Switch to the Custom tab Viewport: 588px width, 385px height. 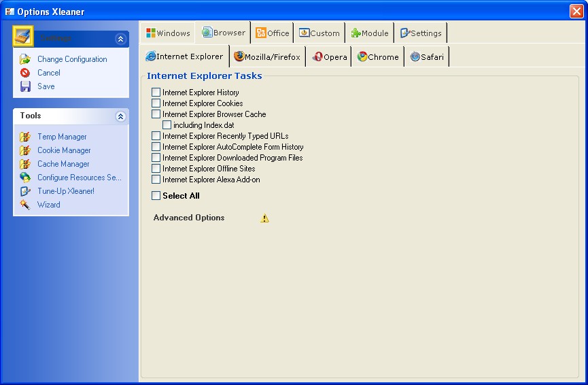tap(319, 33)
